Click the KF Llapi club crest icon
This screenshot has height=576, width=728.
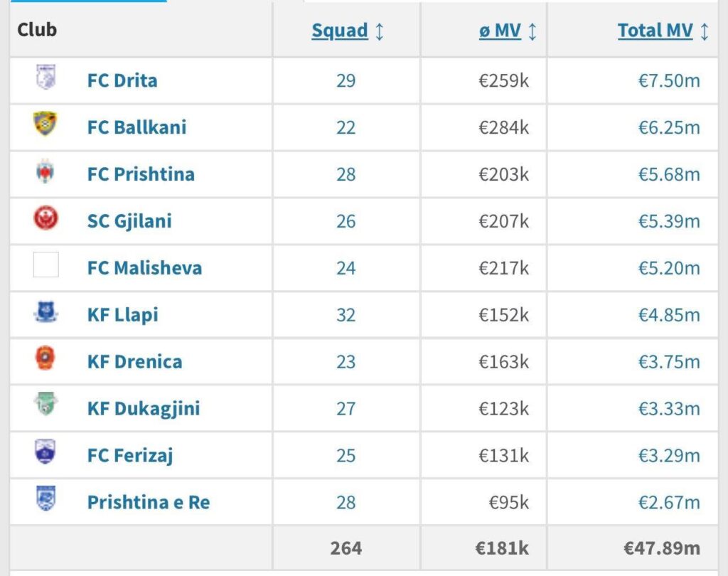pyautogui.click(x=45, y=313)
